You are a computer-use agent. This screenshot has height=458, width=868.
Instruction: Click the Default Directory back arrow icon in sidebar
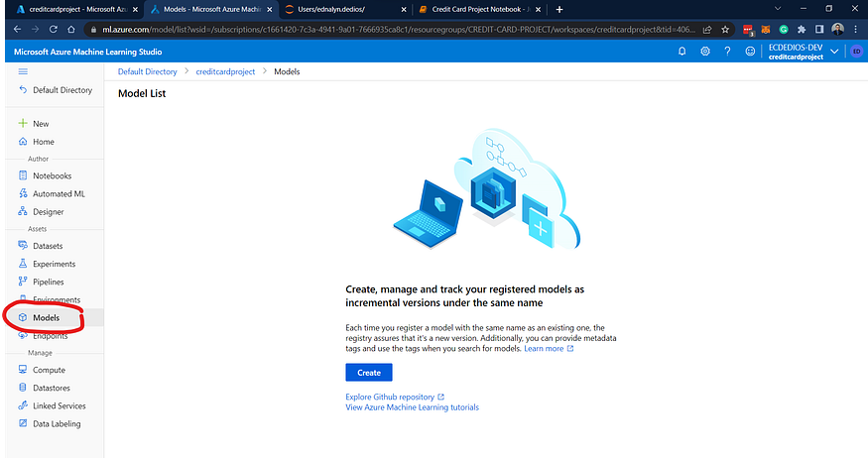pyautogui.click(x=23, y=89)
